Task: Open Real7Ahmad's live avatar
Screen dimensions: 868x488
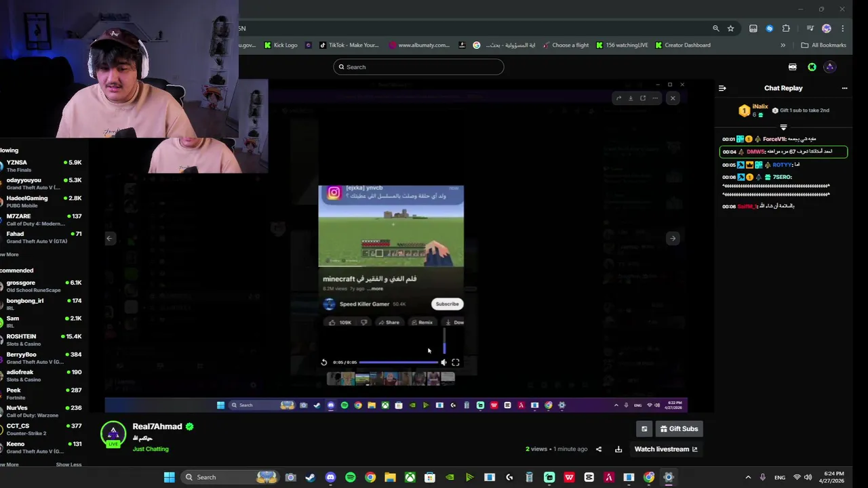Action: click(113, 434)
